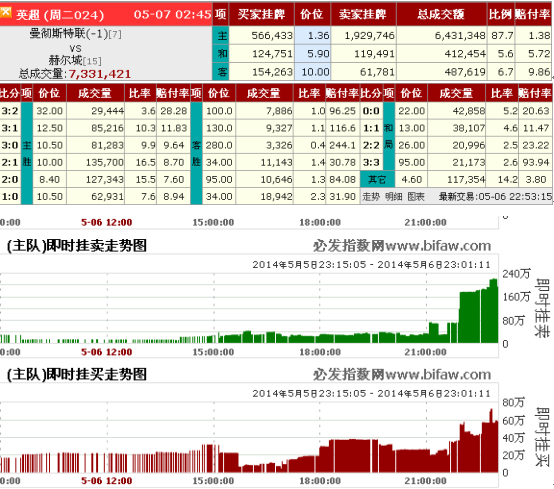554x489 pixels.
Task: Click total volume figure 7,331,421
Action: [100, 74]
